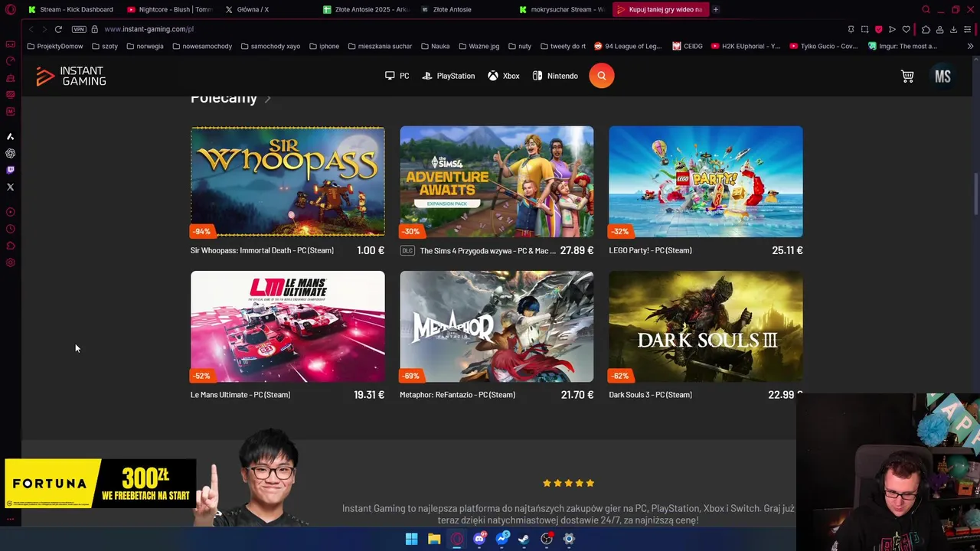Toggle the ad blocker shield icon
This screenshot has height=551, width=980.
(878, 29)
